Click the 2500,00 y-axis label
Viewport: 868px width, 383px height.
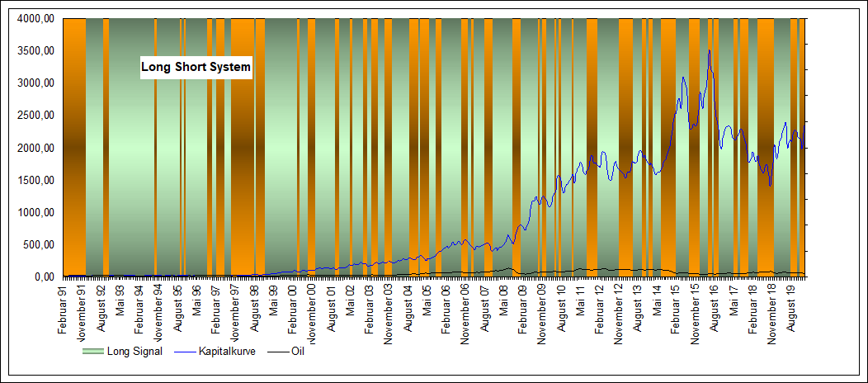35,116
